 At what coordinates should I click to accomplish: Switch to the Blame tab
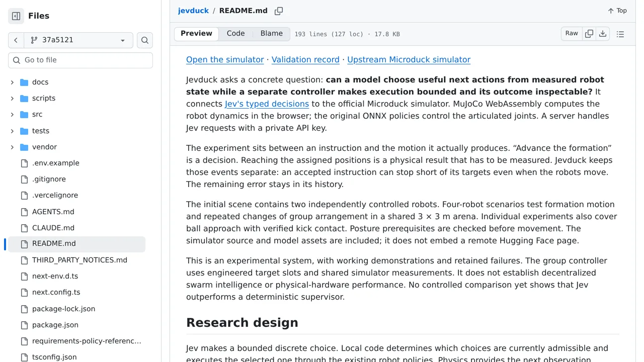[272, 34]
